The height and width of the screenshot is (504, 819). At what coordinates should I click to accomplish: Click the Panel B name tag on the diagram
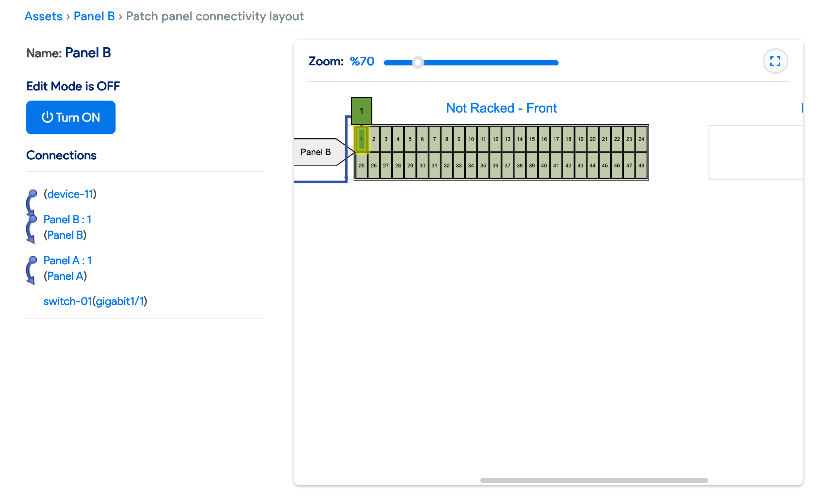(x=316, y=152)
